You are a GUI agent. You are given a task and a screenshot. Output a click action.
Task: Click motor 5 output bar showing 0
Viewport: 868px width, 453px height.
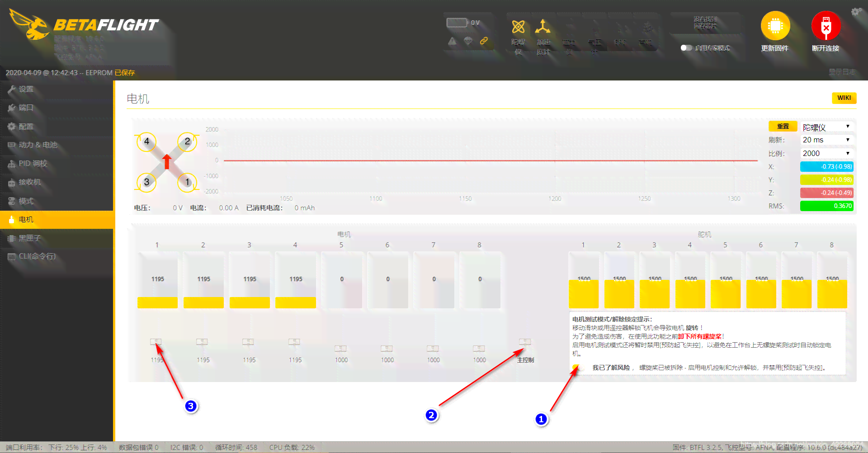(342, 280)
